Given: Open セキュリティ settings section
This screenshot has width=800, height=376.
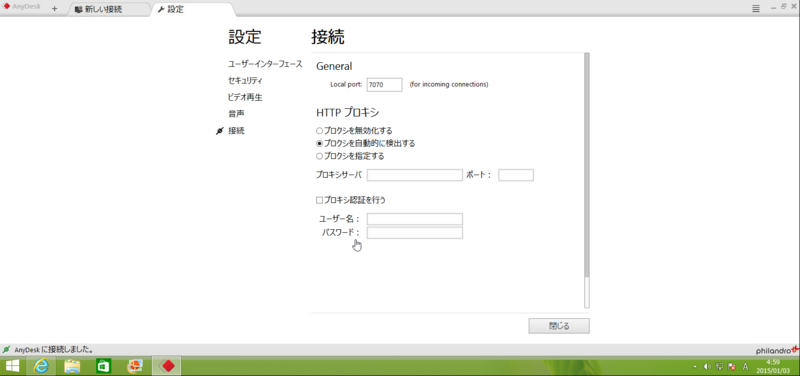Looking at the screenshot, I should click(245, 81).
